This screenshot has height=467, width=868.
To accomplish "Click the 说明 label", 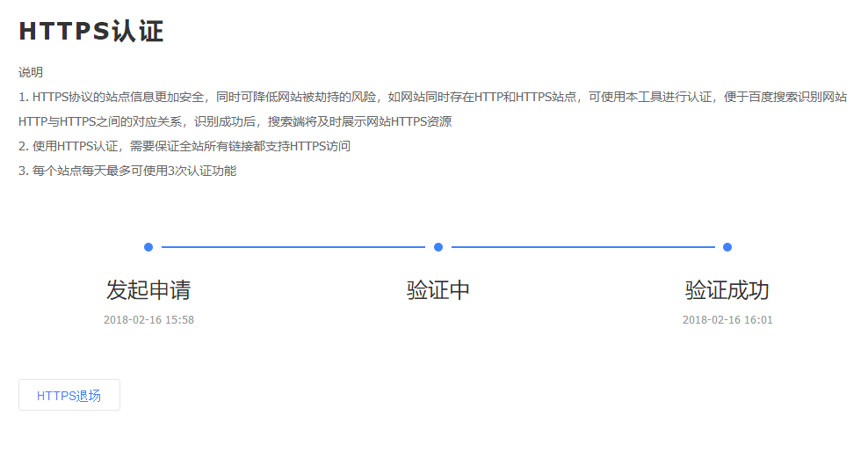I will coord(31,72).
